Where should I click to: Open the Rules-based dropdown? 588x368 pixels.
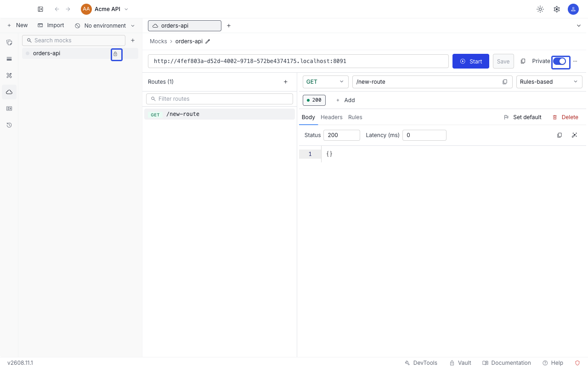point(549,82)
